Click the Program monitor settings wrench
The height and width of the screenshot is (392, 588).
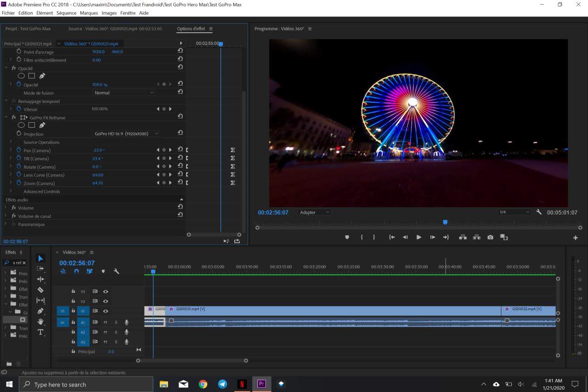coord(539,212)
